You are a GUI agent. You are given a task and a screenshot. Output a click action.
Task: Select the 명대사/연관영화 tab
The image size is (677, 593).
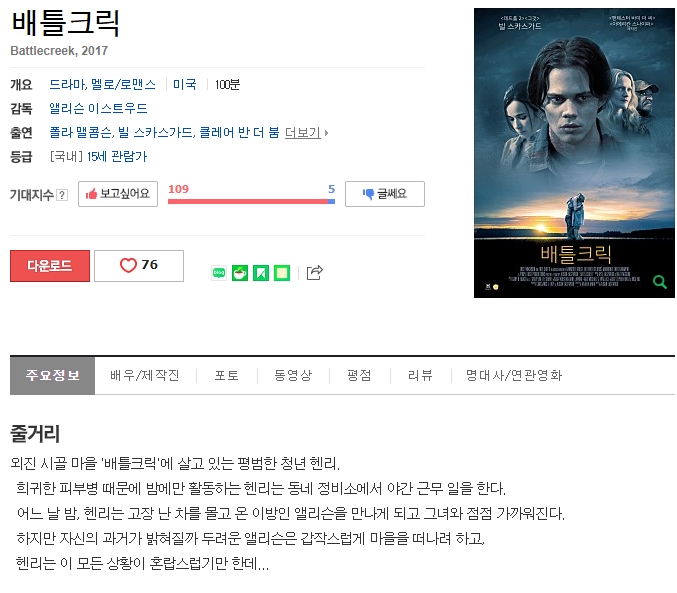pos(514,375)
